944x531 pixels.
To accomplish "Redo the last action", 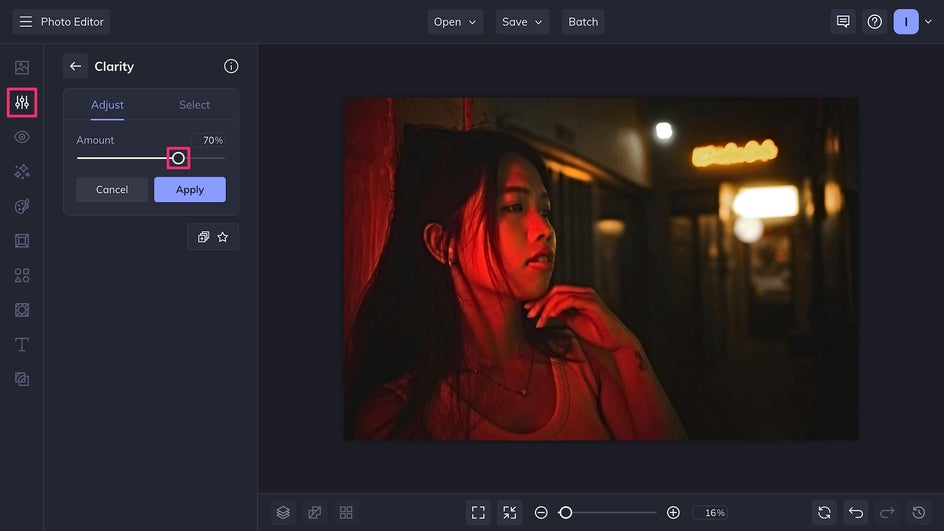I will point(887,512).
